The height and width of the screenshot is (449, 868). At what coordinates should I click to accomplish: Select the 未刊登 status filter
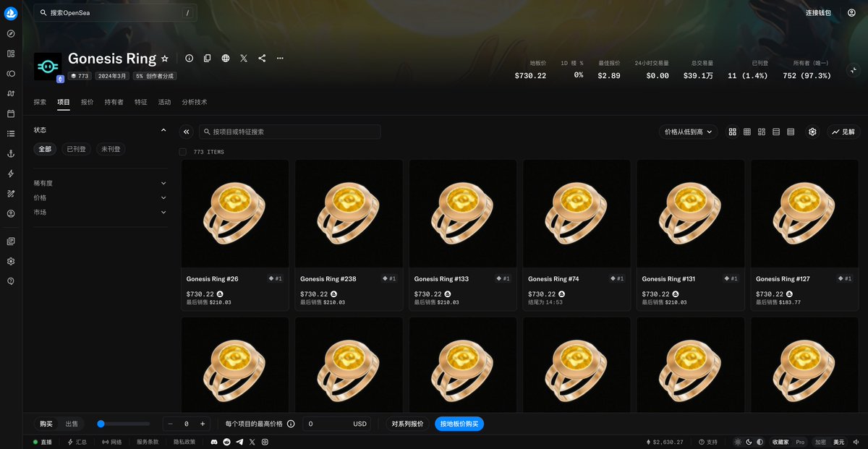click(x=111, y=149)
